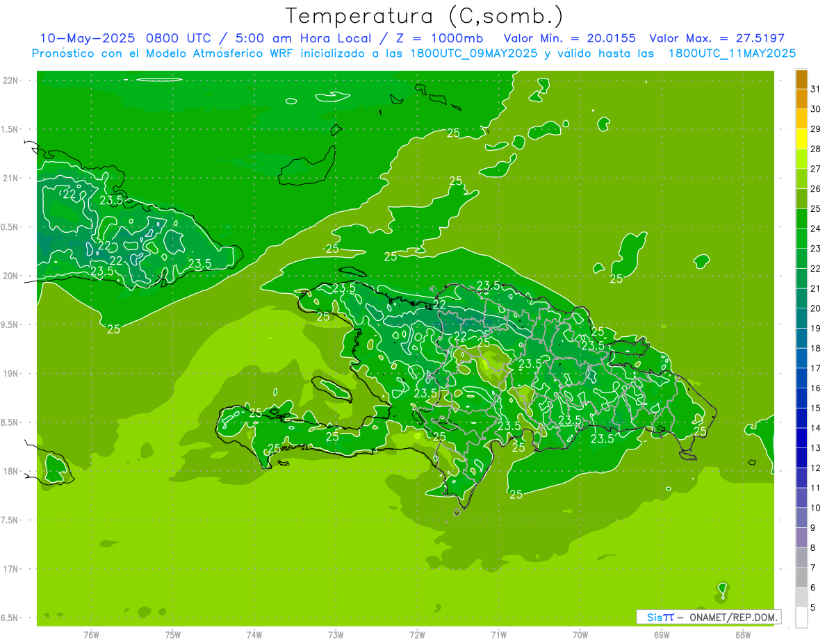Click the color bar value '12'

tap(816, 468)
